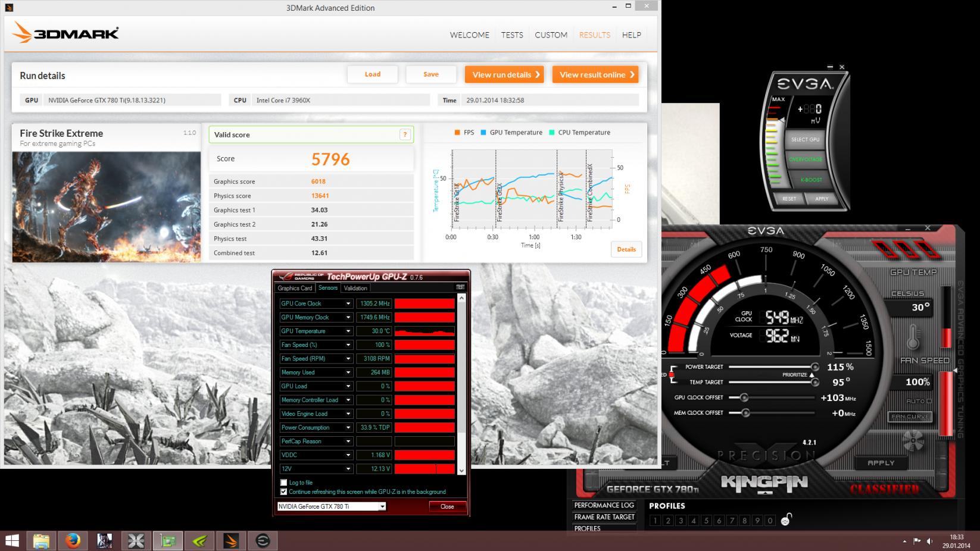Minimize the EVGA voltage tuner window
The height and width of the screenshot is (551, 980).
click(830, 67)
